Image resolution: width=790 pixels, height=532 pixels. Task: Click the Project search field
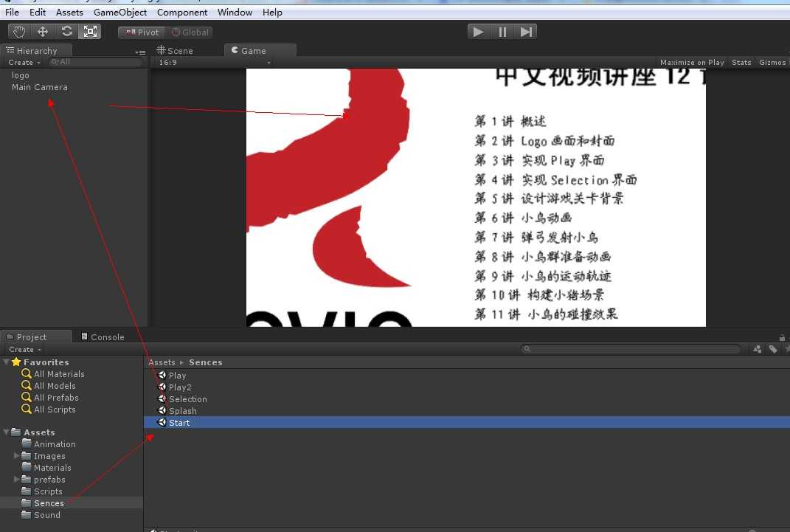click(x=631, y=348)
